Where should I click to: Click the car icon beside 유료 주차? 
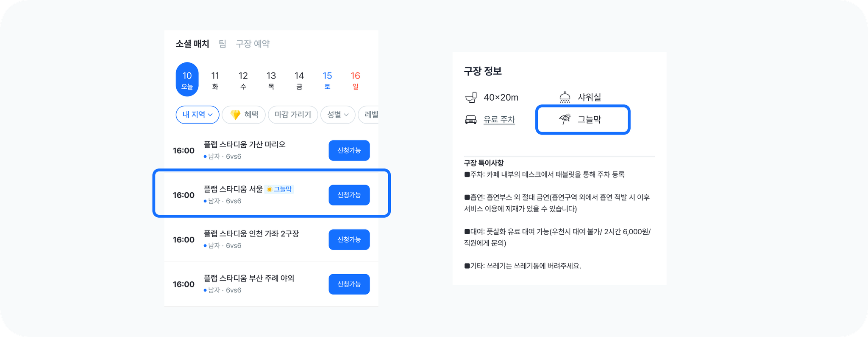point(471,120)
